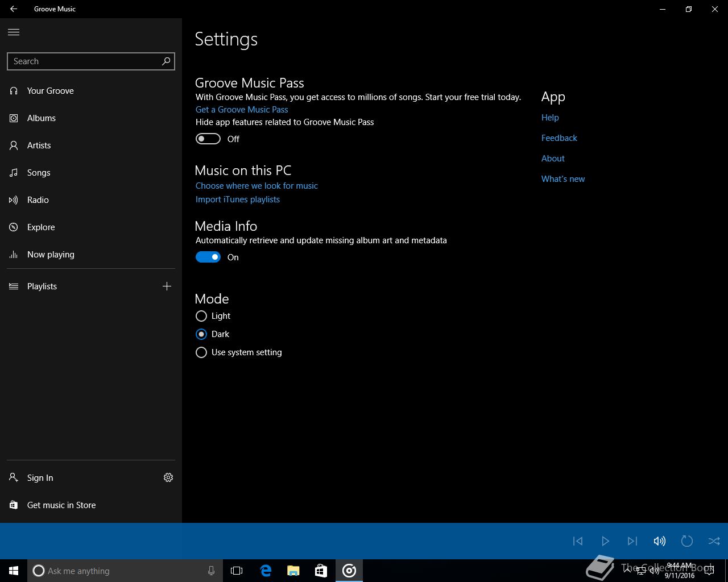Choose Use system setting radio option
Viewport: 728px width, 582px height.
[201, 352]
